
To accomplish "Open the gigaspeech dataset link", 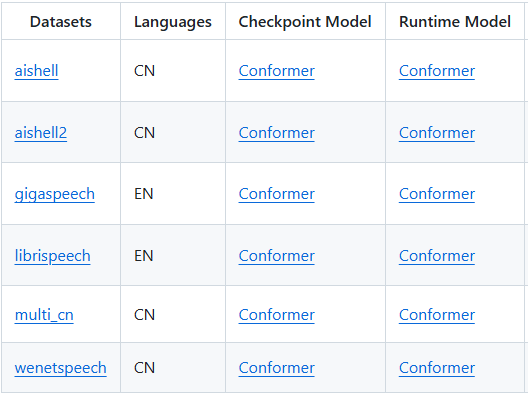I will coord(55,194).
